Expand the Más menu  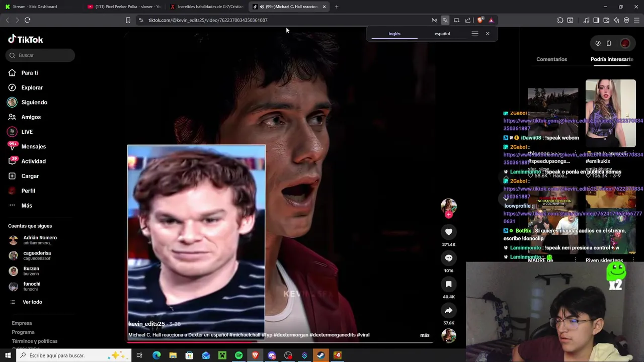(26, 205)
